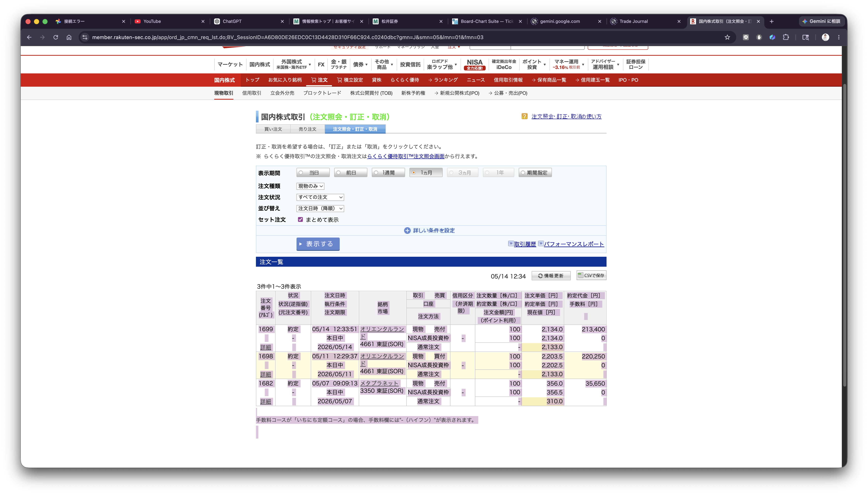Image resolution: width=868 pixels, height=495 pixels.
Task: Close the Trade Journal tab
Action: tap(679, 21)
